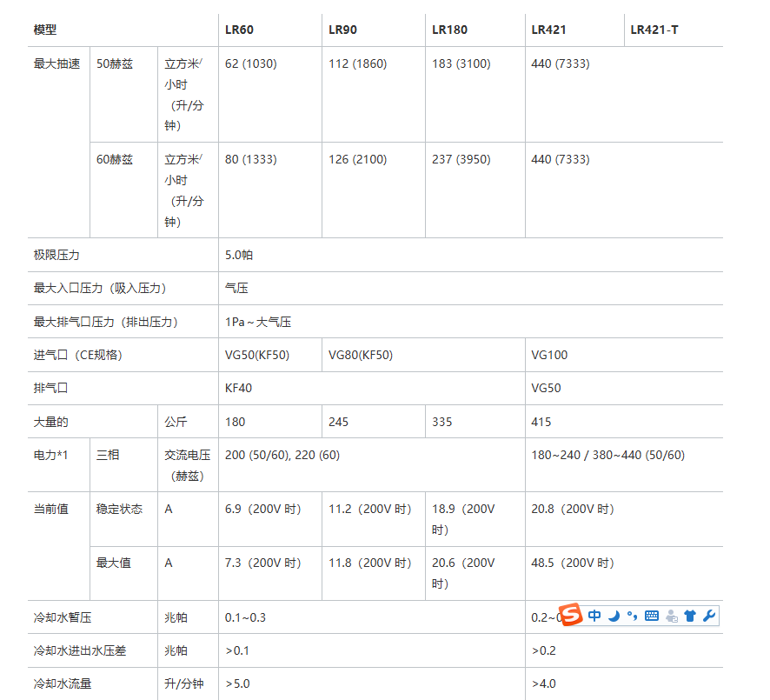Click the 模型 header cell

45,30
